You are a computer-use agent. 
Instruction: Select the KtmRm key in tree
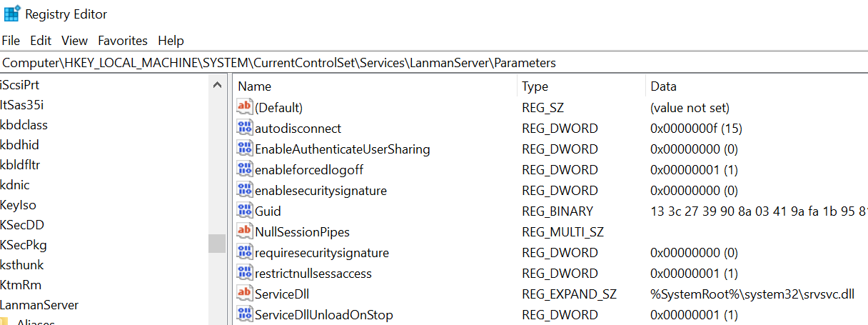tap(21, 284)
